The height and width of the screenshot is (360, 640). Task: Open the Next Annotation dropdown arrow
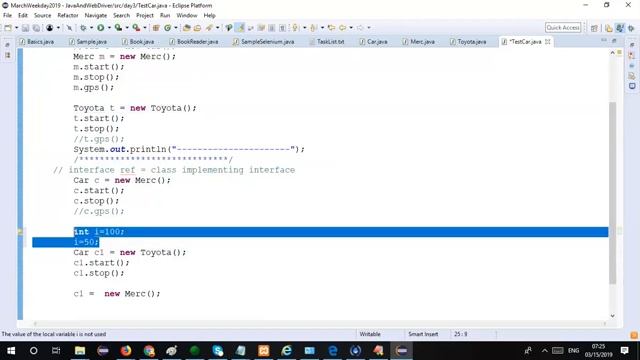pos(304,28)
